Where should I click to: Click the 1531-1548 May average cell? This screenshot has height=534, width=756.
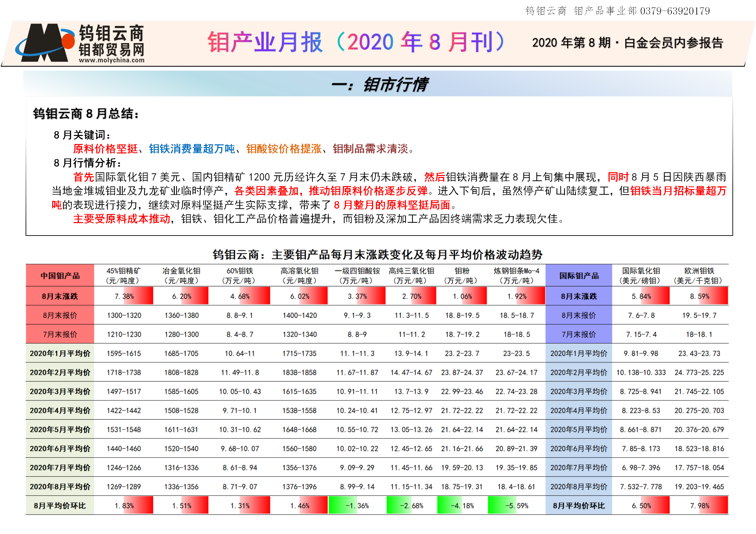pos(124,429)
